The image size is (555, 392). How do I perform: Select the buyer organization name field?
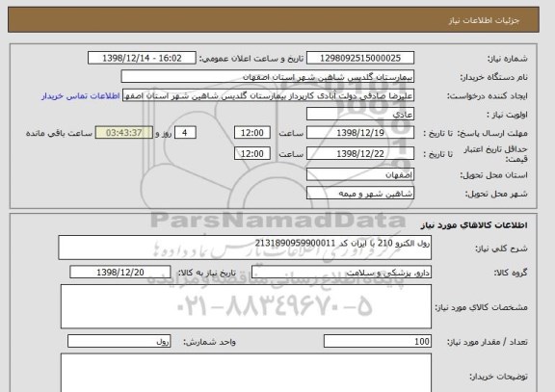point(268,77)
